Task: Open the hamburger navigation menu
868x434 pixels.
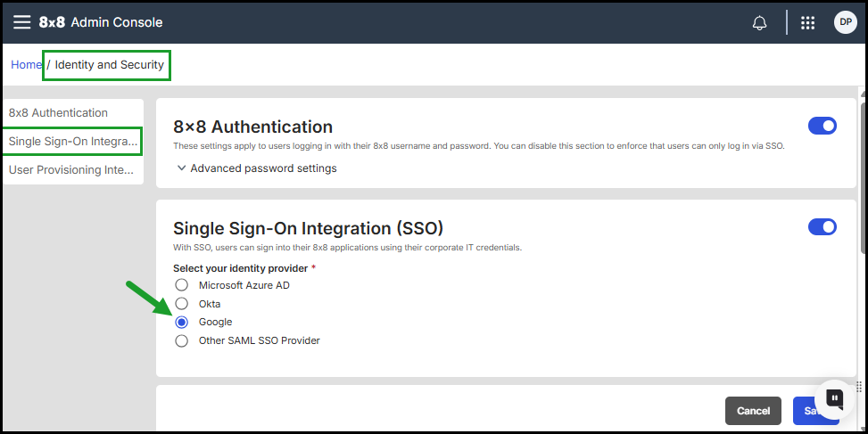Action: point(21,22)
